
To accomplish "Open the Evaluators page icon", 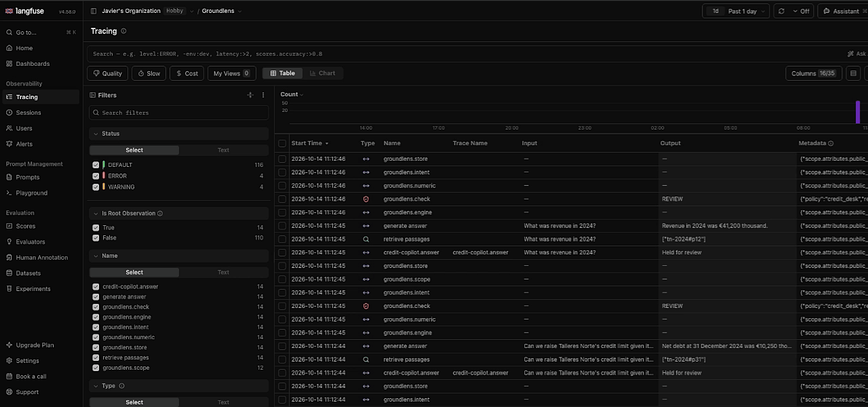I will [9, 241].
